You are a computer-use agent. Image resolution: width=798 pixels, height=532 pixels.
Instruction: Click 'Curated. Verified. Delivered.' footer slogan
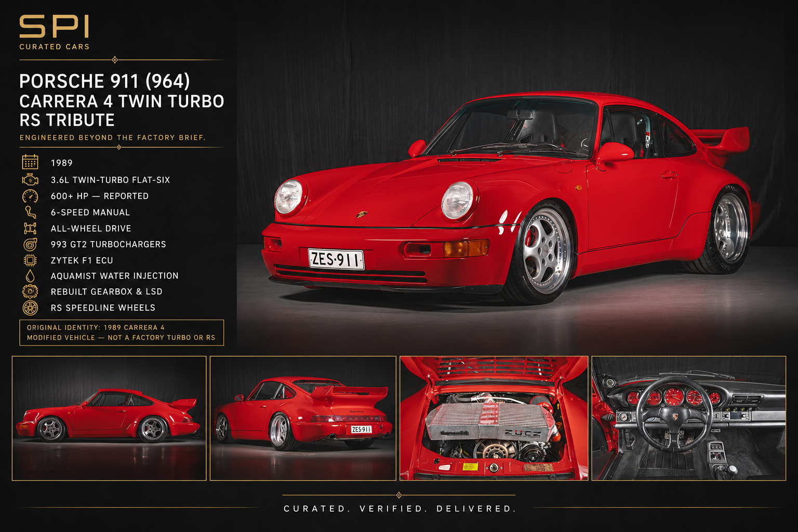point(399,509)
